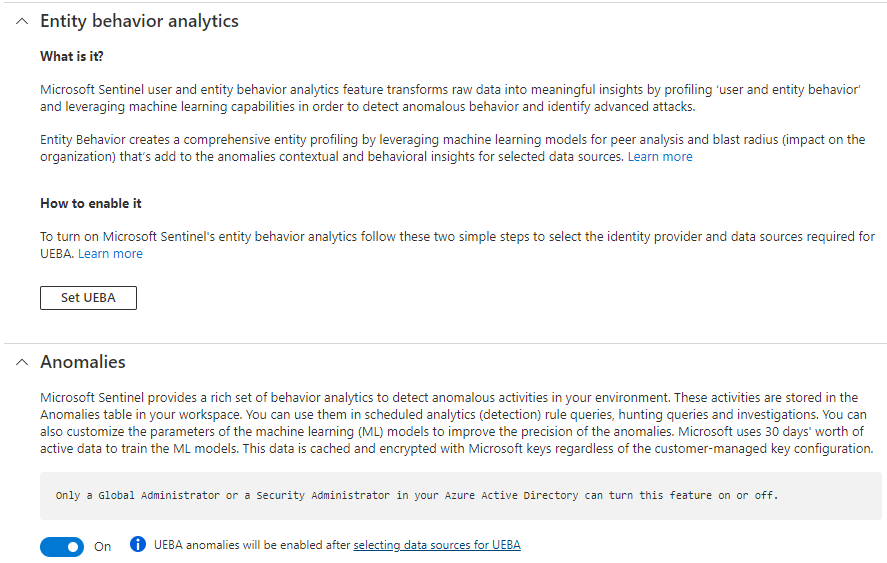Open Learn more link after selected data sources
887x563 pixels.
(660, 157)
